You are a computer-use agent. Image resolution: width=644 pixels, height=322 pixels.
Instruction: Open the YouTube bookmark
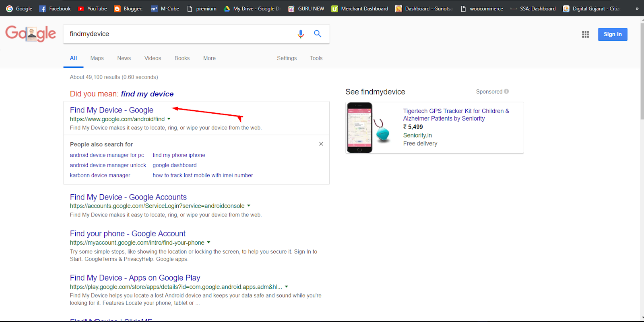pyautogui.click(x=92, y=8)
